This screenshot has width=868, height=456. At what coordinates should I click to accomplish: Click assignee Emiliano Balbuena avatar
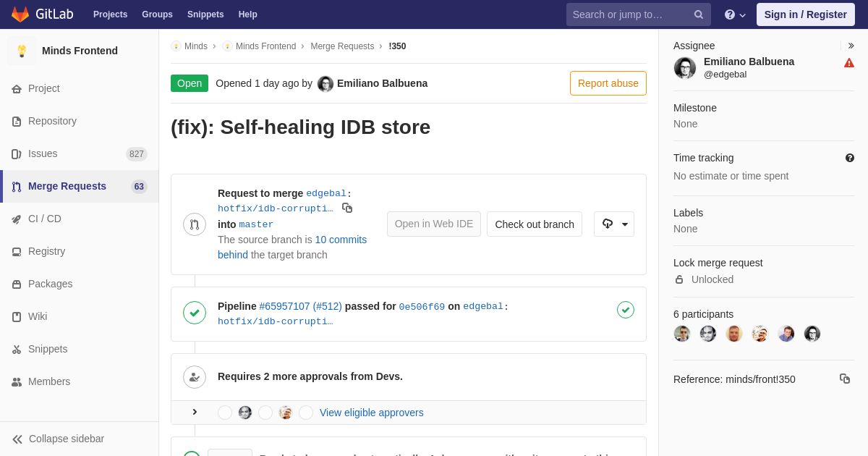click(685, 68)
